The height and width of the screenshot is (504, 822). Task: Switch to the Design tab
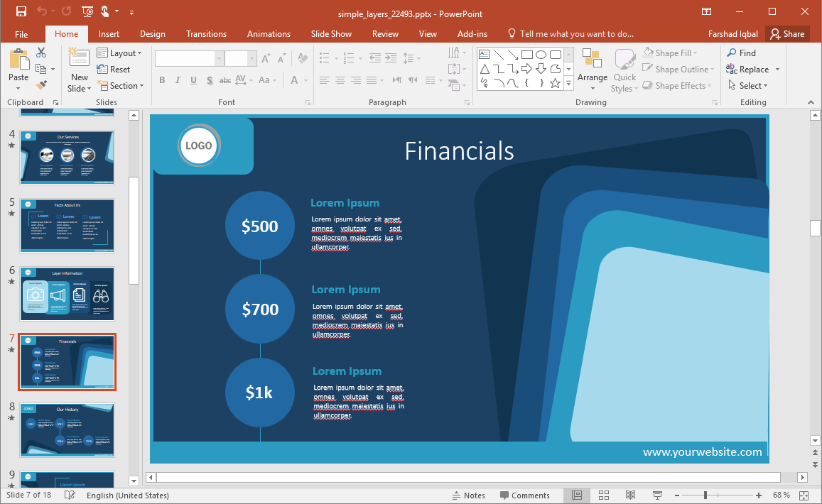click(x=152, y=34)
